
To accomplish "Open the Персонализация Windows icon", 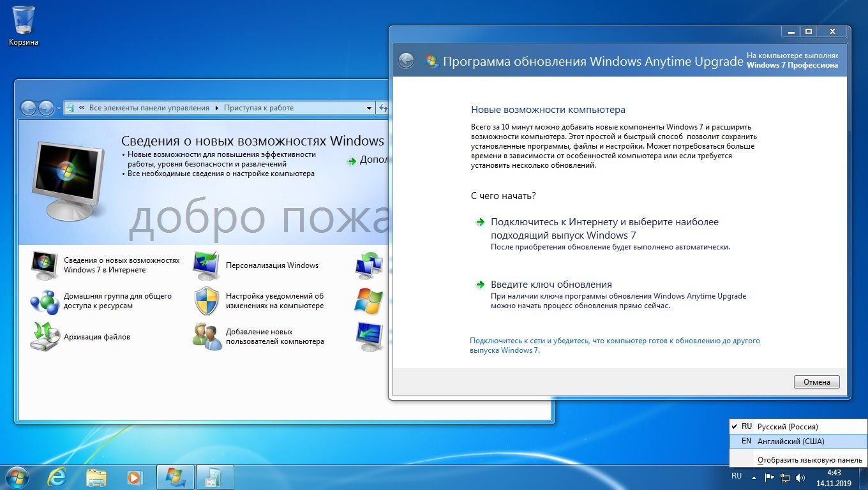I will 207,265.
